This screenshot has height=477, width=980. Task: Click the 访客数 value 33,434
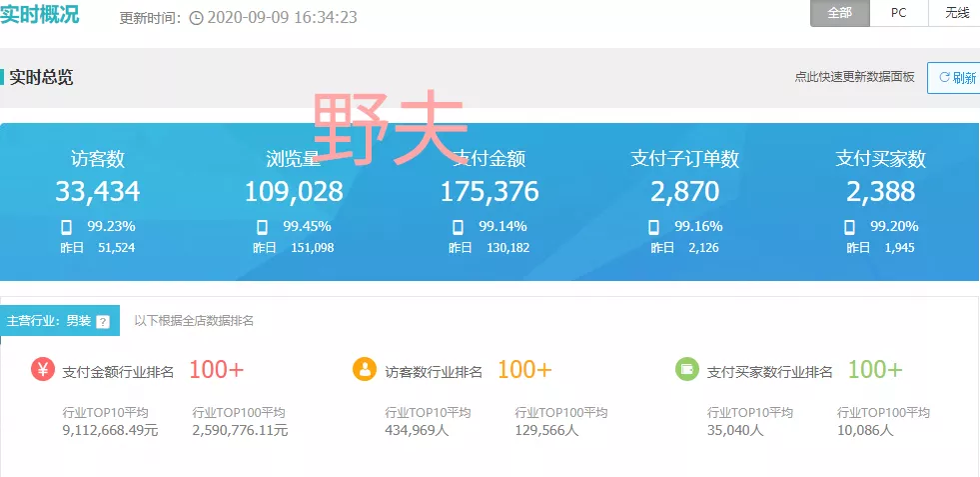97,191
